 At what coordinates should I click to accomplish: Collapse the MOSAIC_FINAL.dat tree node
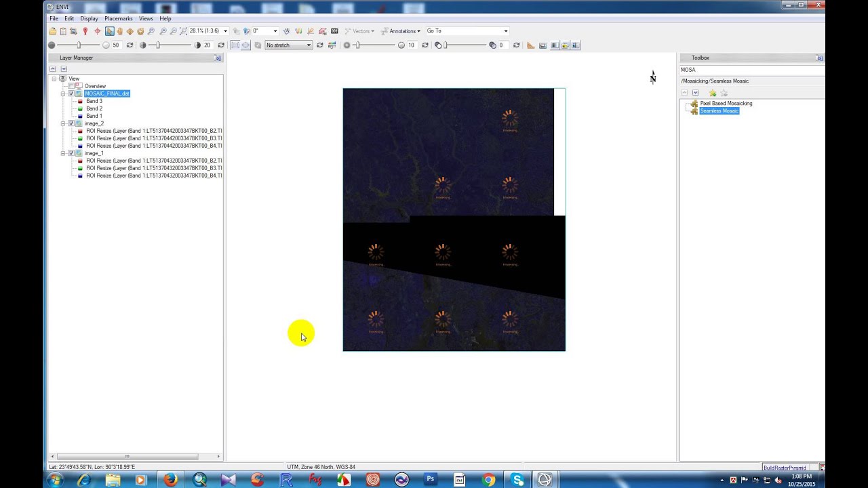click(x=63, y=94)
